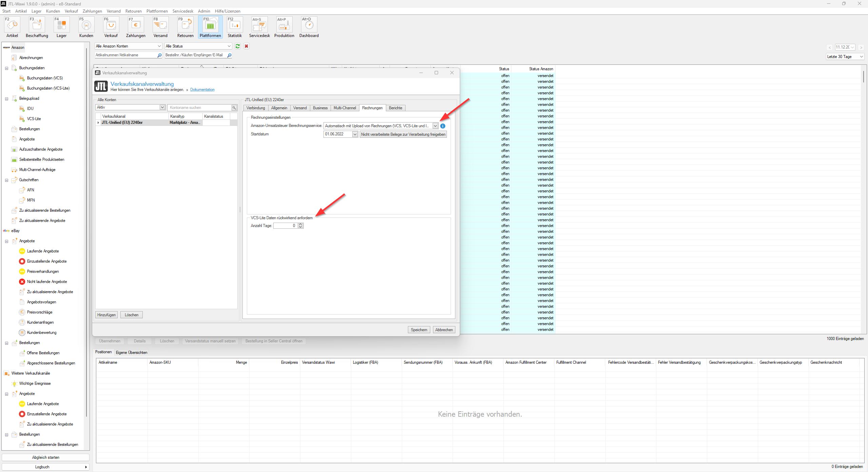Switch to the Berichte tab
Image resolution: width=868 pixels, height=472 pixels.
(x=395, y=108)
